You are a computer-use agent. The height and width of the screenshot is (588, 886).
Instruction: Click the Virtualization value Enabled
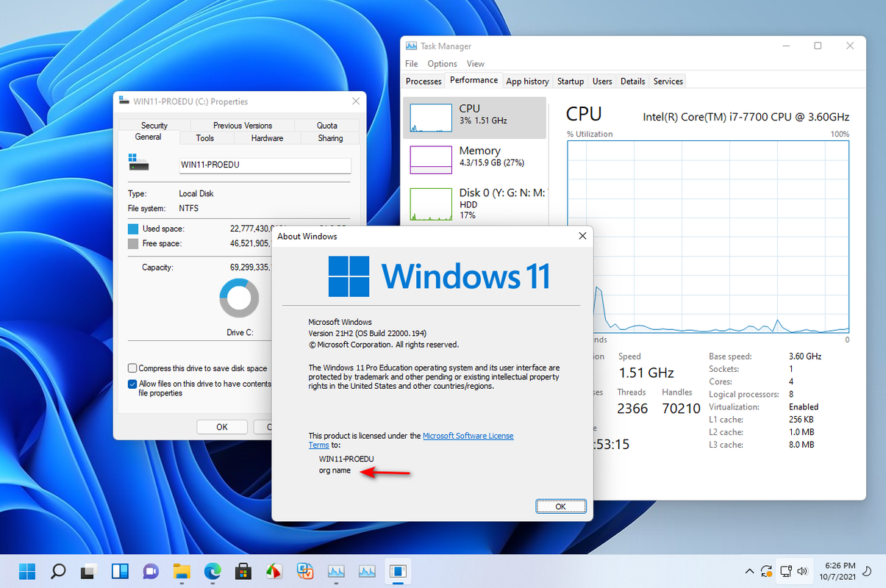pos(803,406)
